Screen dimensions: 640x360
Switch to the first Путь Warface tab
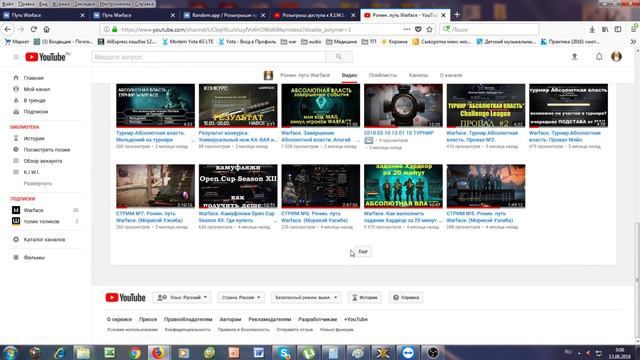pos(44,15)
